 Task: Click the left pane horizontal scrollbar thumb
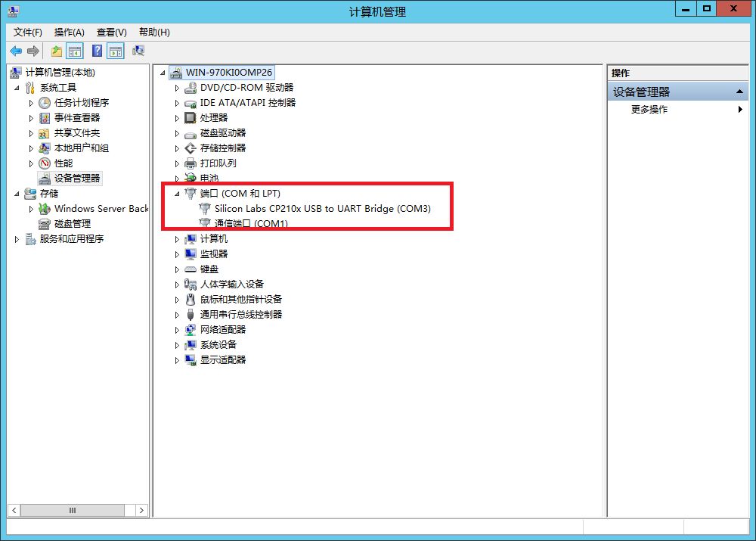[x=73, y=510]
